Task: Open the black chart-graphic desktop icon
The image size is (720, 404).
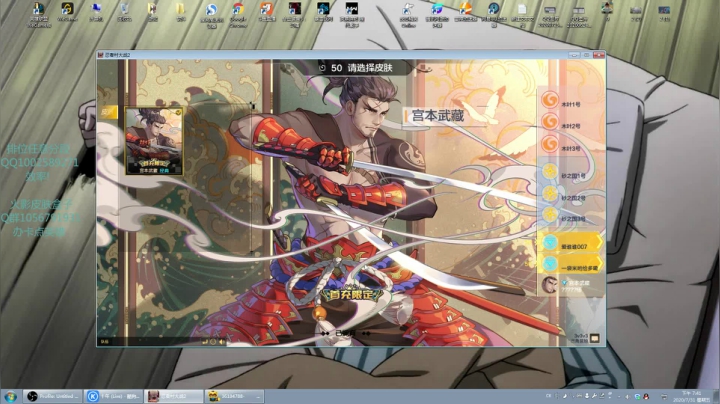Action: tap(352, 14)
